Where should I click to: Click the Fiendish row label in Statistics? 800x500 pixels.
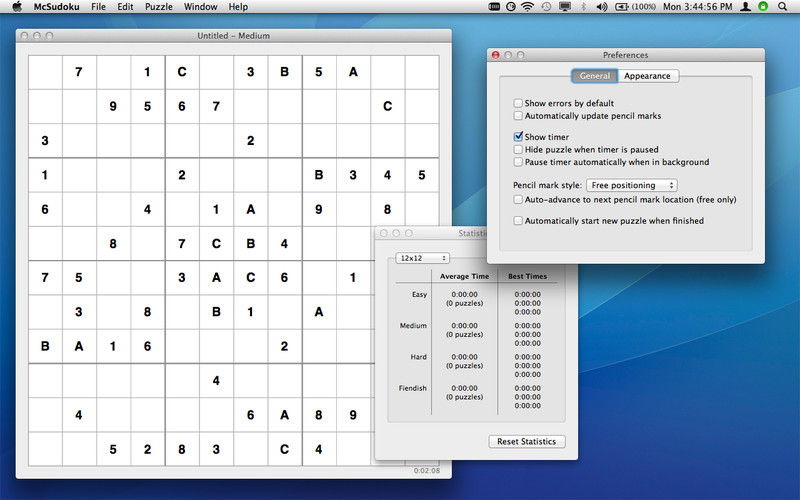point(413,388)
